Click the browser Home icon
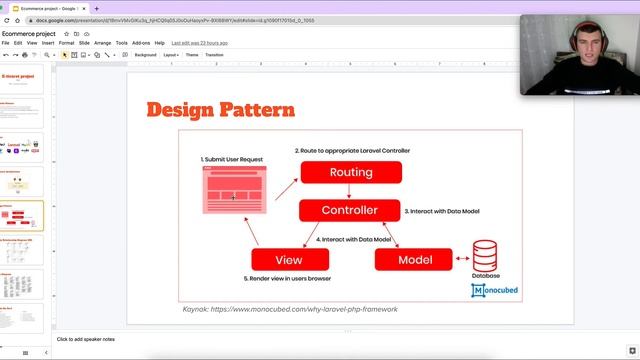The image size is (640, 360). pos(17,20)
